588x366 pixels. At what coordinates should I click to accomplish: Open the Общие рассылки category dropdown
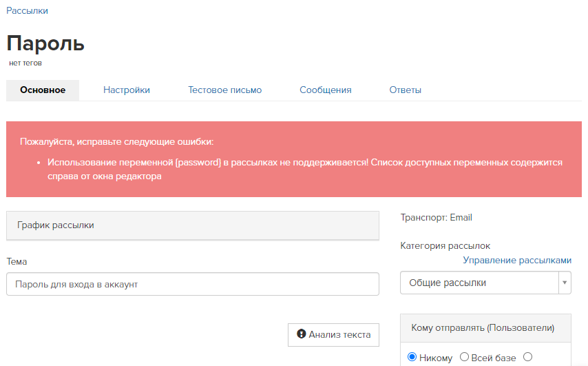(x=485, y=283)
